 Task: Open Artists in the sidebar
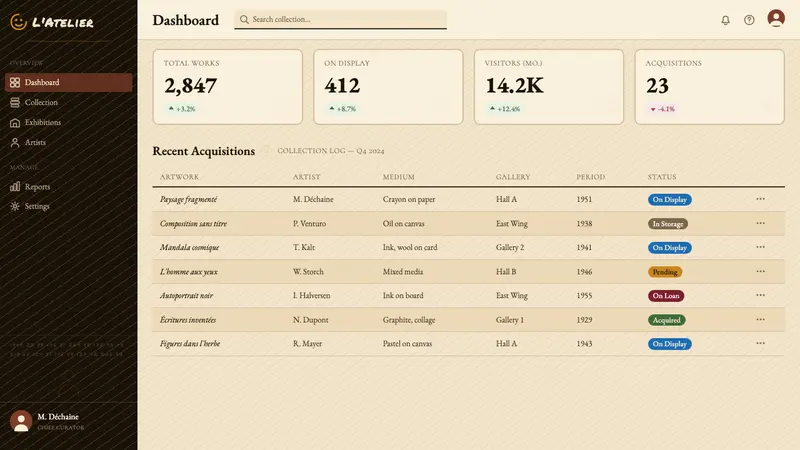[x=68, y=142]
